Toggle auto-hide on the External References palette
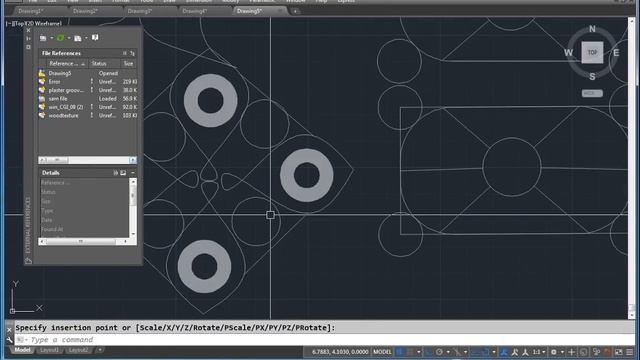This screenshot has width=640, height=360. (28, 39)
